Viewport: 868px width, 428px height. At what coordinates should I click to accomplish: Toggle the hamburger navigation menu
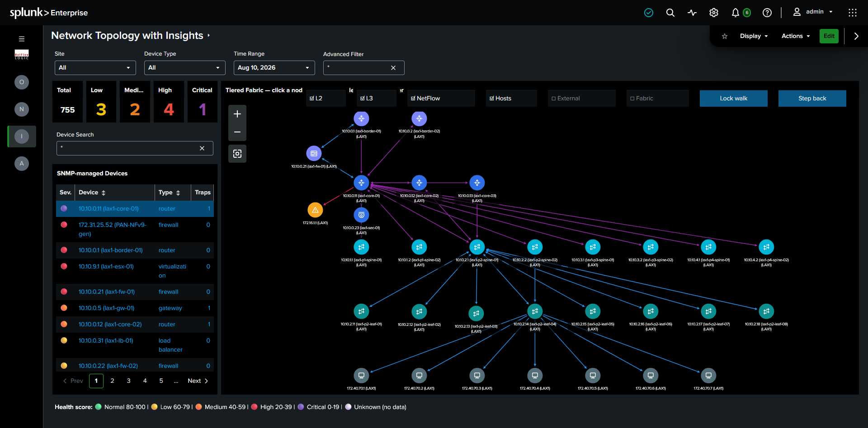point(22,39)
